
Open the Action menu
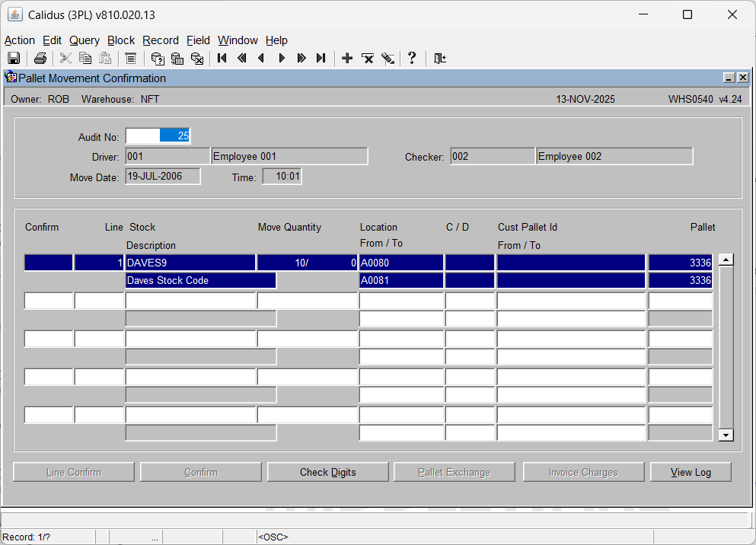point(20,40)
